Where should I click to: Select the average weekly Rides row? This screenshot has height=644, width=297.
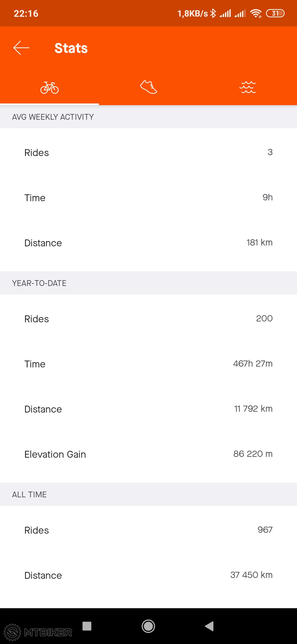(148, 152)
